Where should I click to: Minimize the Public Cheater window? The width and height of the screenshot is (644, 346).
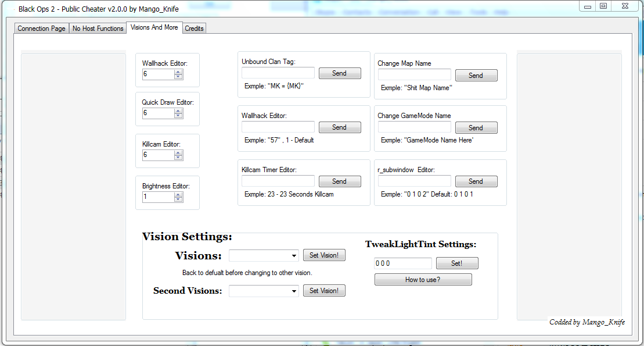pos(588,6)
